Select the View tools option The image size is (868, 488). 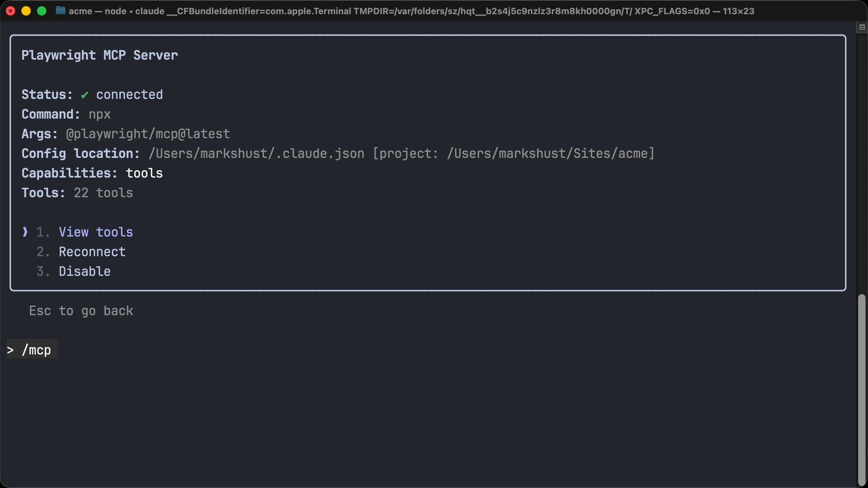pos(96,232)
